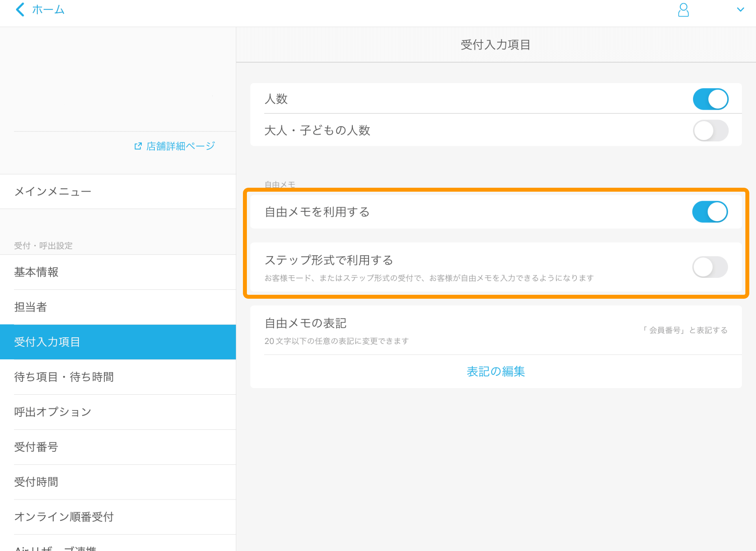Viewport: 756px width, 551px height.
Task: Click the 表記の編集 link
Action: tap(495, 372)
